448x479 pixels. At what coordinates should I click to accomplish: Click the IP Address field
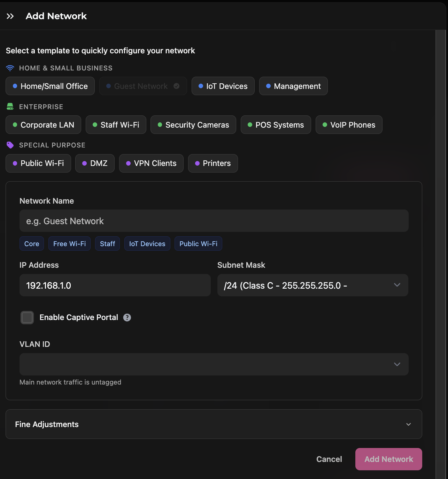(x=115, y=285)
